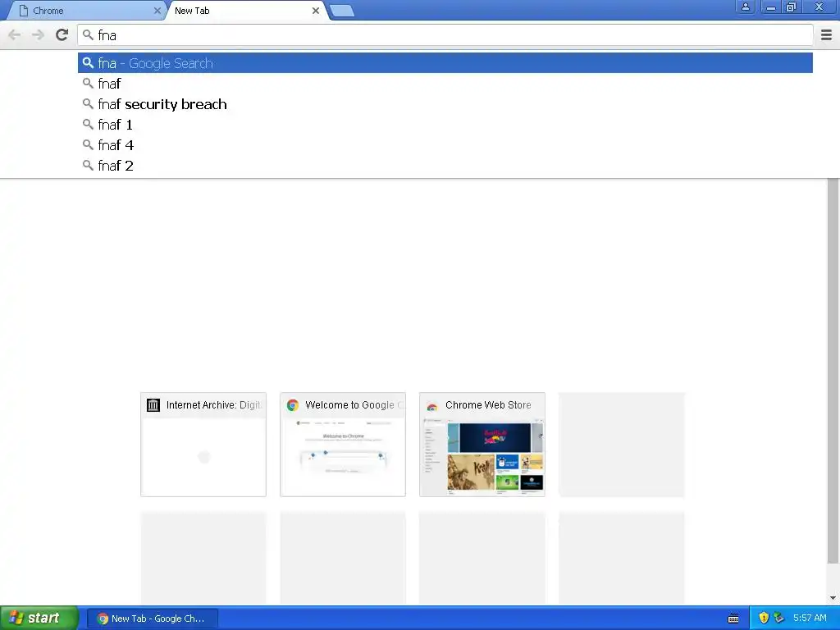Screen dimensions: 840x630
Task: Click the Internet Archive favicon
Action: pos(153,405)
